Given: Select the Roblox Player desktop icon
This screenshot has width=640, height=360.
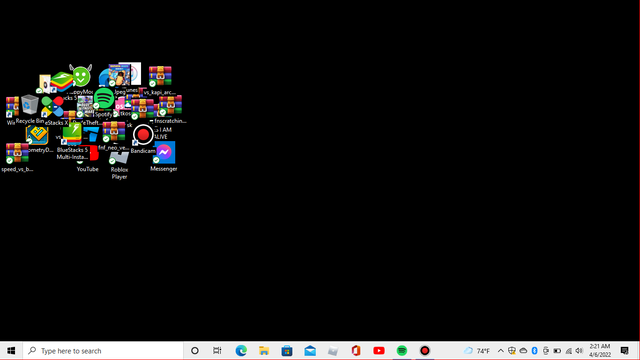Looking at the screenshot, I should point(119,157).
